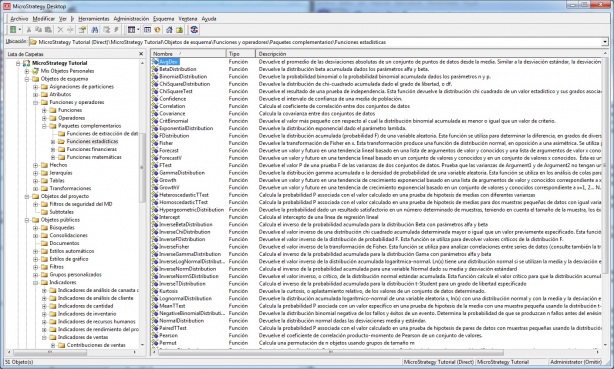Open the Archivo menu
Screen dimensions: 614x369
tap(19, 19)
